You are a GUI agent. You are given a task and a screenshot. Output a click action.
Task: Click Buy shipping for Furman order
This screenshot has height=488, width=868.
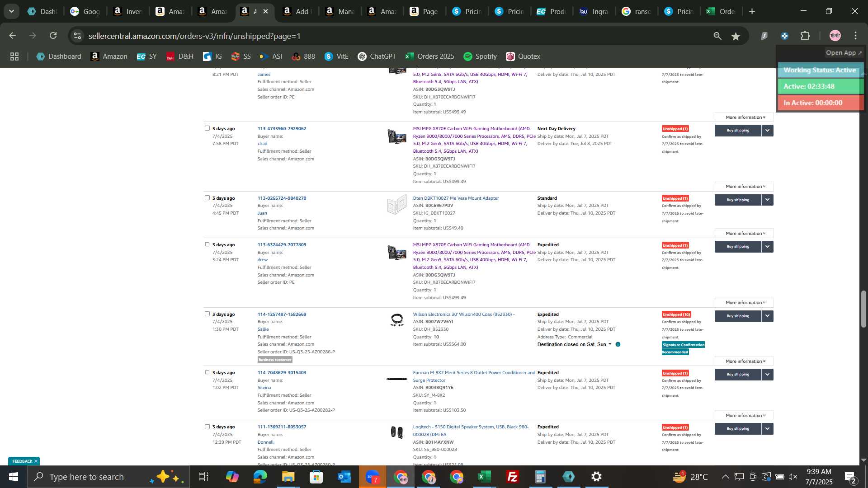(x=738, y=375)
